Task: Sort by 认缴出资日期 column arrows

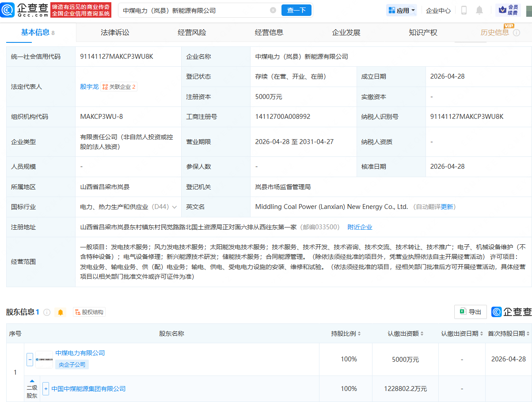Action: [x=481, y=334]
